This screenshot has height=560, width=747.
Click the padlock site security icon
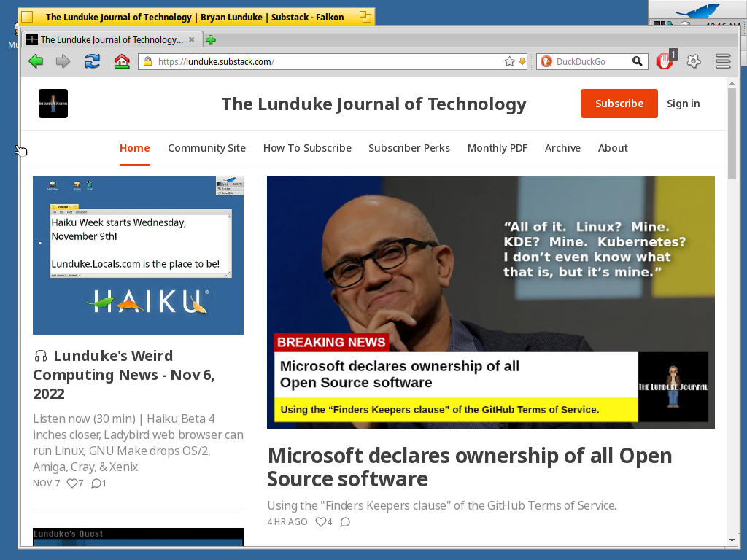coord(147,61)
